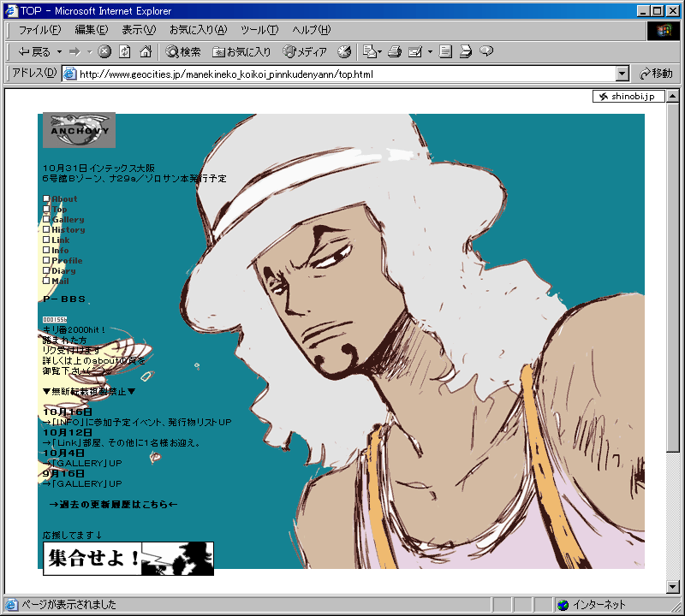Open the Gallery navigation link

[x=68, y=220]
